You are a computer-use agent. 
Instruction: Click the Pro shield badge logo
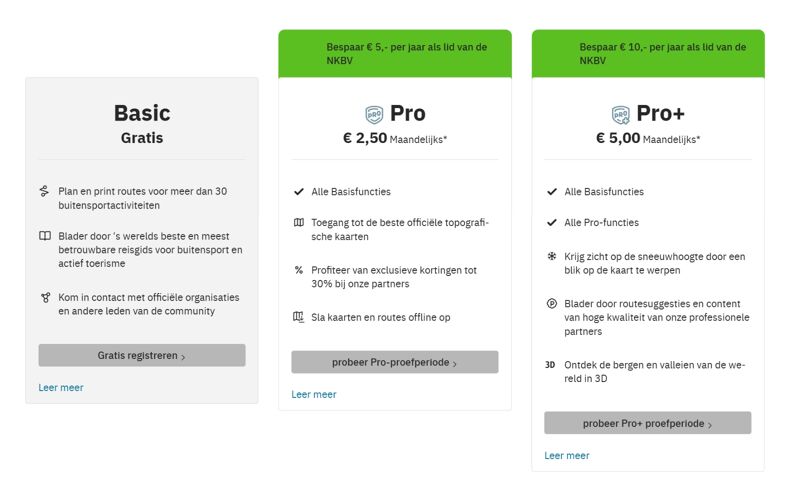click(374, 114)
